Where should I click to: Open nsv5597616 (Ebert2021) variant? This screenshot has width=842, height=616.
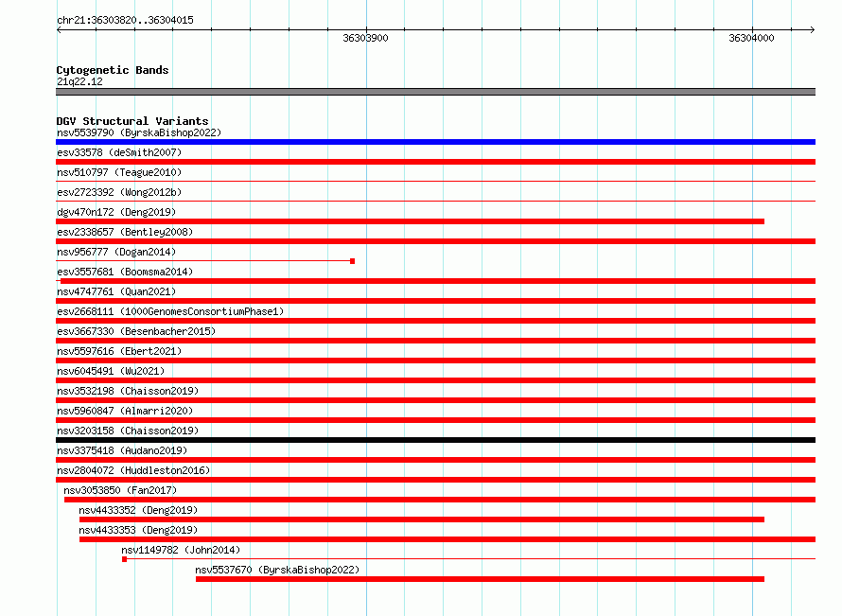click(119, 351)
